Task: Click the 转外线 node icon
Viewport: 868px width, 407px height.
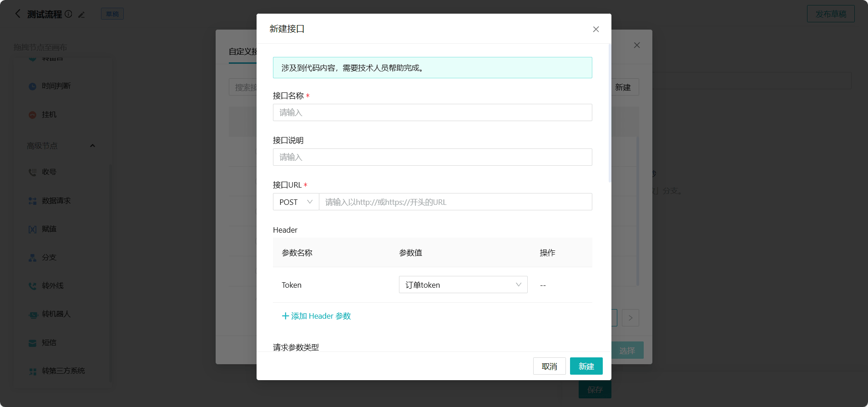Action: (32, 286)
